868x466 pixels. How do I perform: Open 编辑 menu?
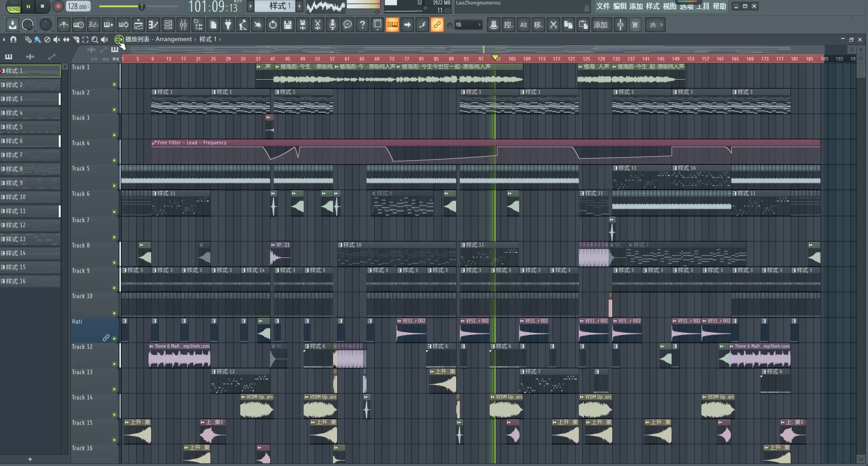(620, 6)
